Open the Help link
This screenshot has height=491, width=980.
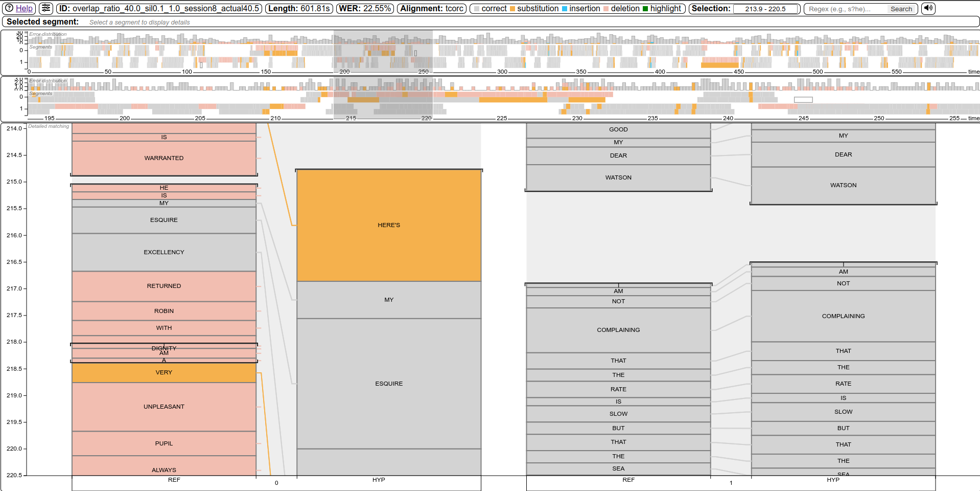click(24, 9)
